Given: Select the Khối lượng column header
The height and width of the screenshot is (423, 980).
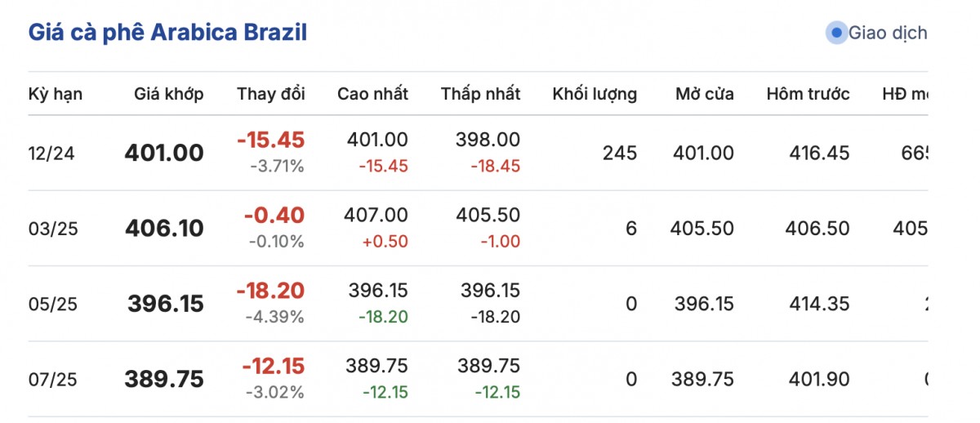Looking at the screenshot, I should tap(595, 94).
